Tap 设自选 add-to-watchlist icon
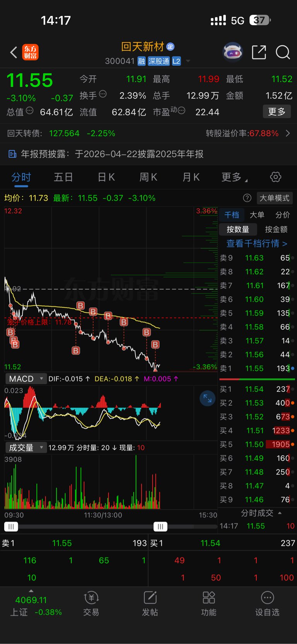This screenshot has height=644, width=297. (x=267, y=598)
